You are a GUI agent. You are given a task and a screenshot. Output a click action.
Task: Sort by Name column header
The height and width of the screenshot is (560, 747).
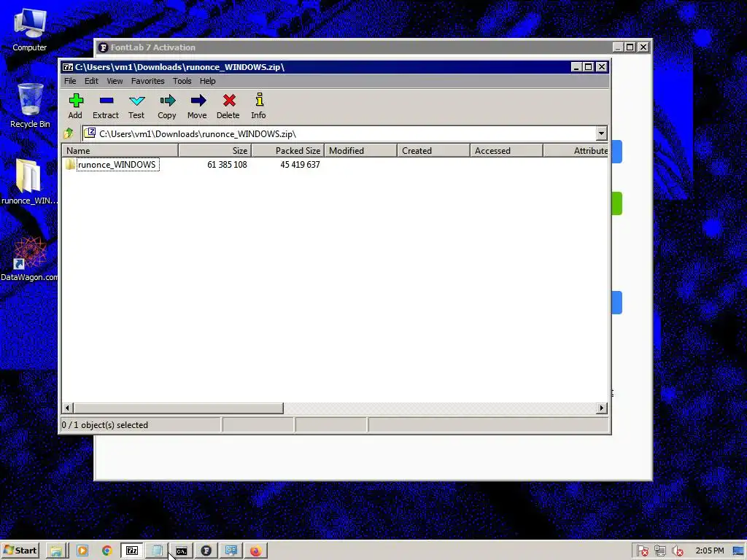click(120, 150)
